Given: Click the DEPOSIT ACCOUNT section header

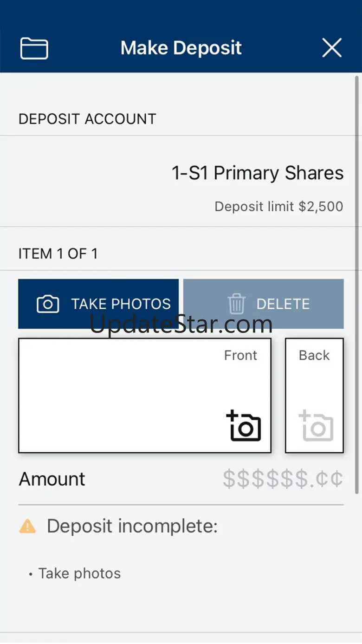Looking at the screenshot, I should [87, 119].
